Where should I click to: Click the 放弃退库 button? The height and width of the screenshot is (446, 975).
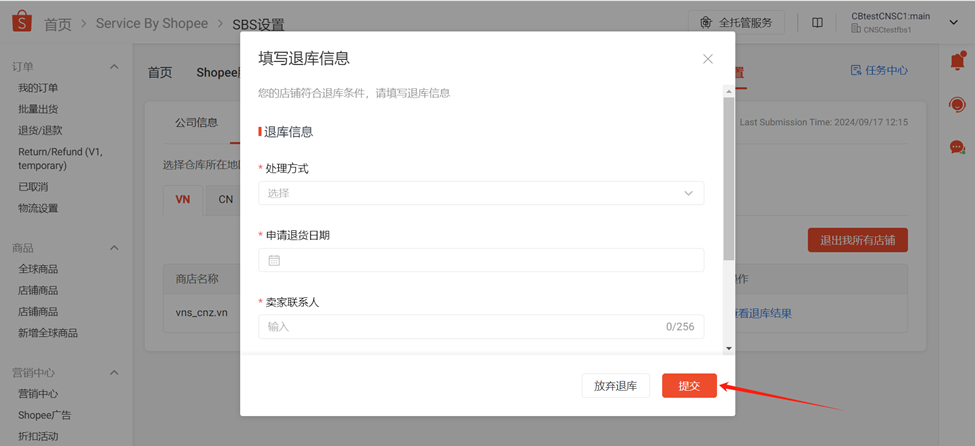[615, 386]
